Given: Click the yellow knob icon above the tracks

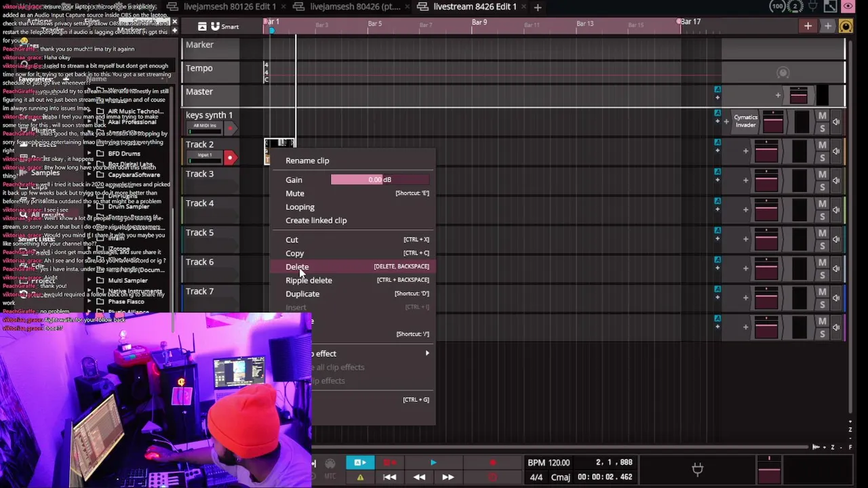Looking at the screenshot, I should [x=846, y=26].
